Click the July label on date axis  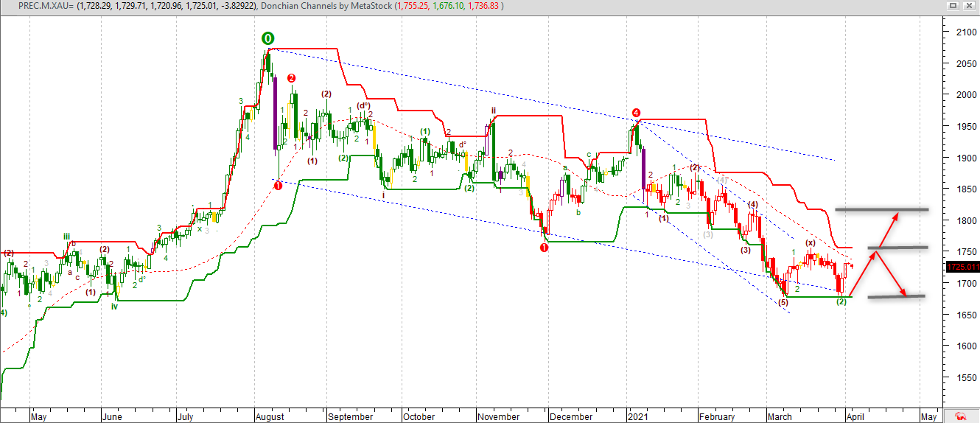pyautogui.click(x=184, y=417)
